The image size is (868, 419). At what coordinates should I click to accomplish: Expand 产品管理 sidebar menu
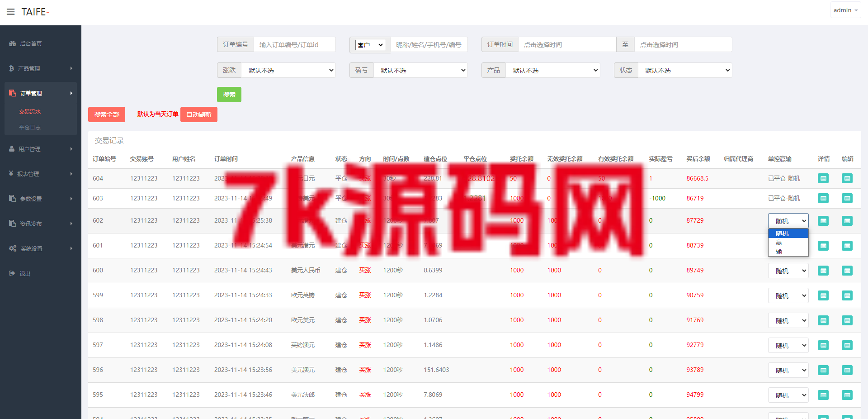pyautogui.click(x=41, y=68)
